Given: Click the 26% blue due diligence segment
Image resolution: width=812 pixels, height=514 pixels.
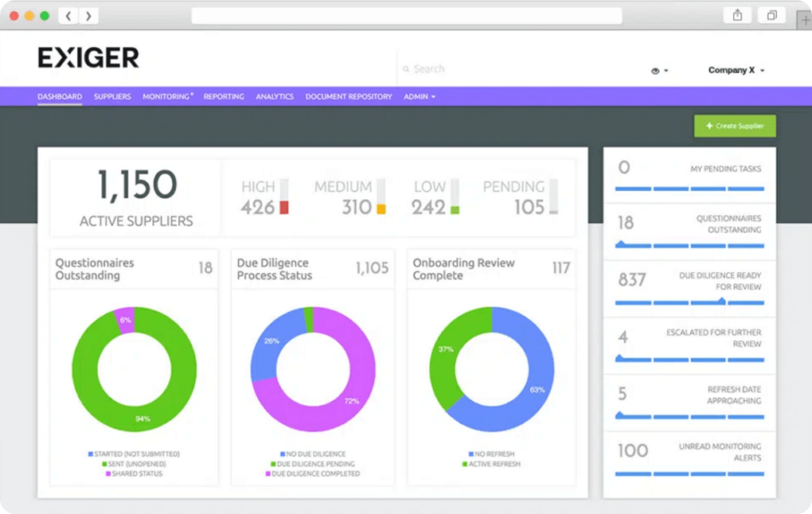Looking at the screenshot, I should 271,341.
